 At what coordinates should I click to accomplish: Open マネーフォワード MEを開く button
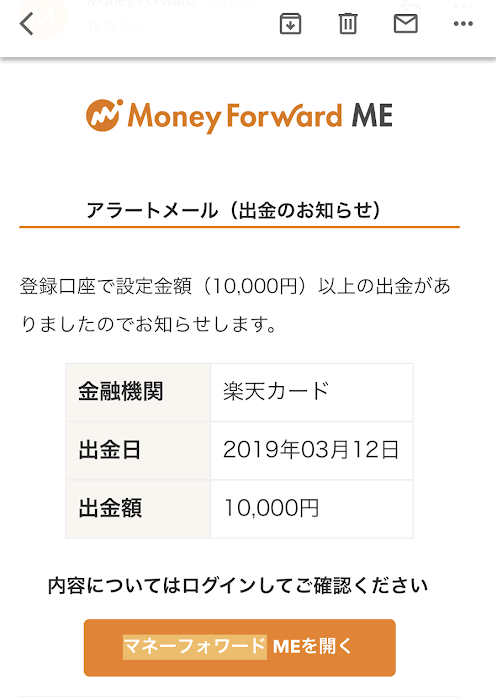click(x=240, y=647)
